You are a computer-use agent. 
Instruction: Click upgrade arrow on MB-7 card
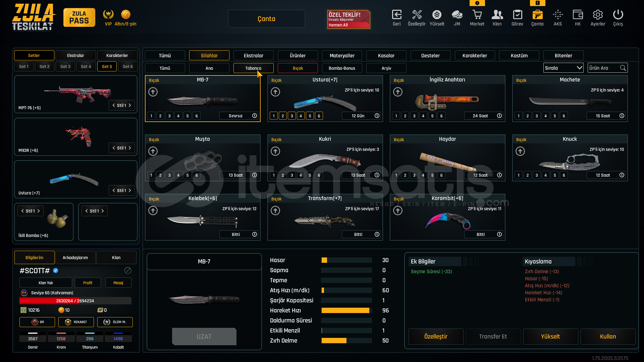(153, 92)
